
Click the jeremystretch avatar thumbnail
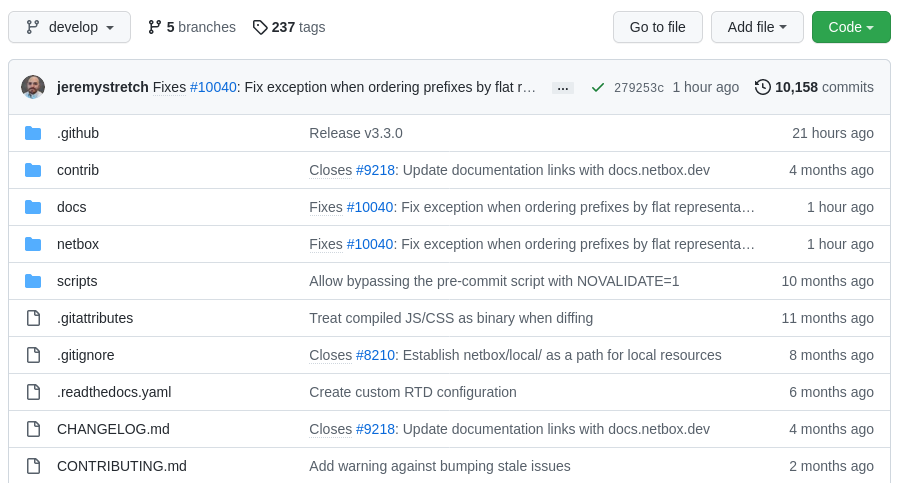[x=33, y=87]
